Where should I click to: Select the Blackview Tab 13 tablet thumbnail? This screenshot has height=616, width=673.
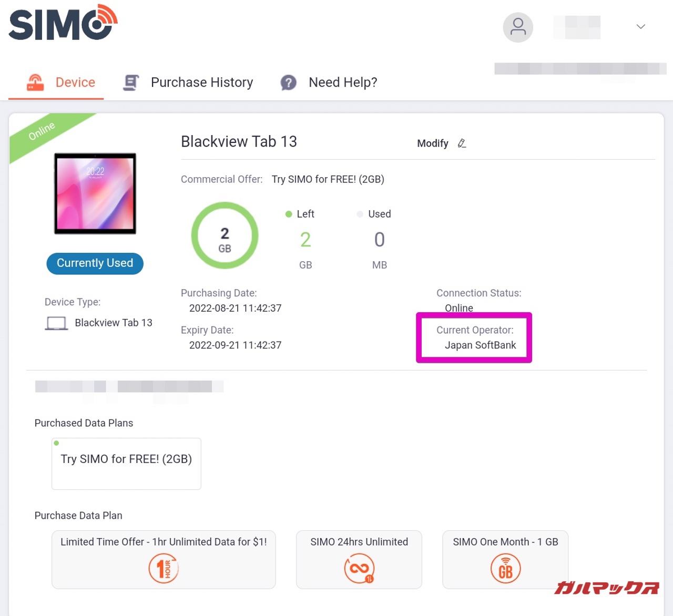(95, 193)
